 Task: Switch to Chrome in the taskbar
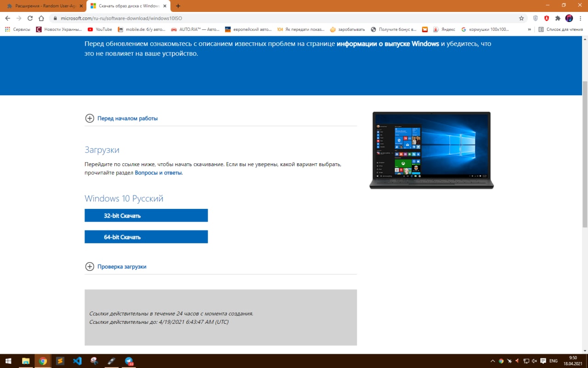[43, 361]
